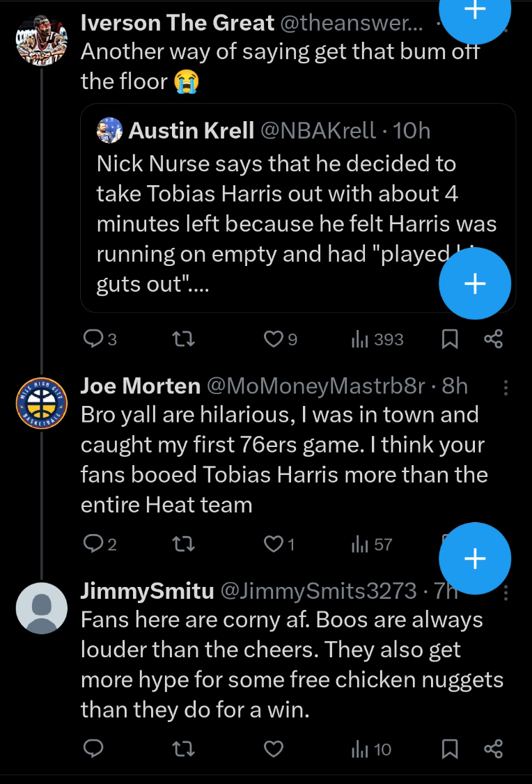This screenshot has width=532, height=784.
Task: Open Joe Morten's profile picture
Action: 41,404
